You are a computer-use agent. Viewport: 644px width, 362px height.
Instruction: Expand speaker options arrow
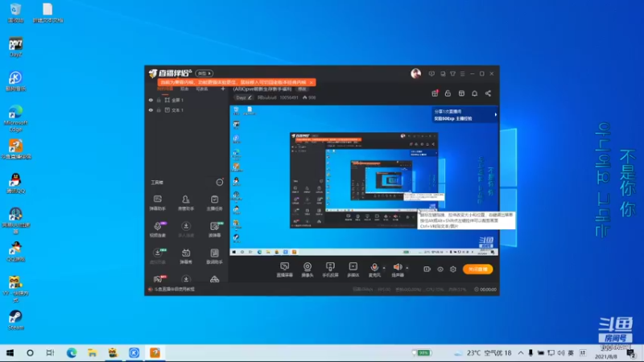pyautogui.click(x=407, y=268)
